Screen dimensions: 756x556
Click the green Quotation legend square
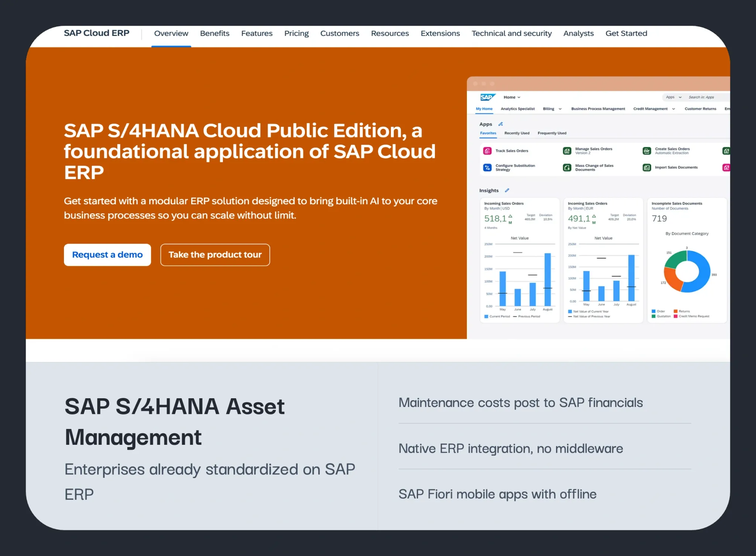654,316
